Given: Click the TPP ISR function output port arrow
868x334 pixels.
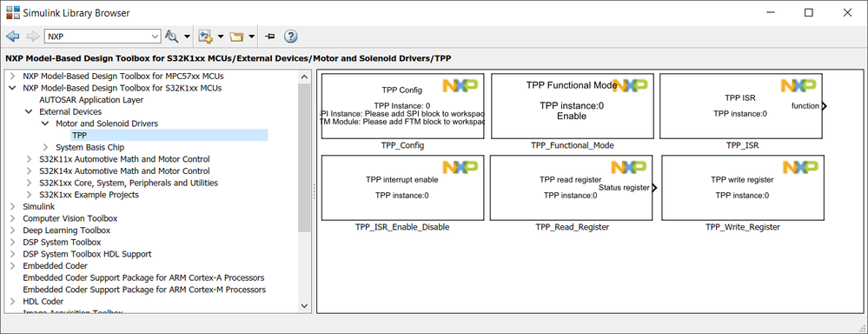Looking at the screenshot, I should [x=825, y=106].
